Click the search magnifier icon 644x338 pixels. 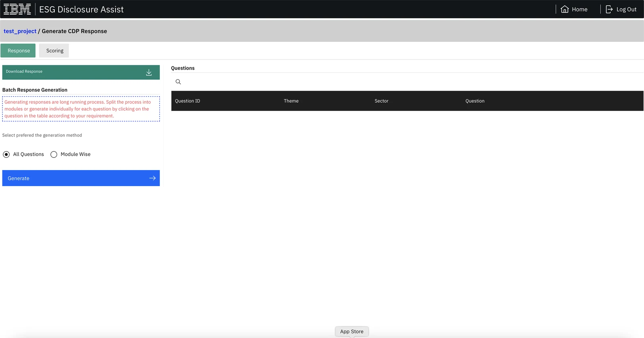pos(178,82)
